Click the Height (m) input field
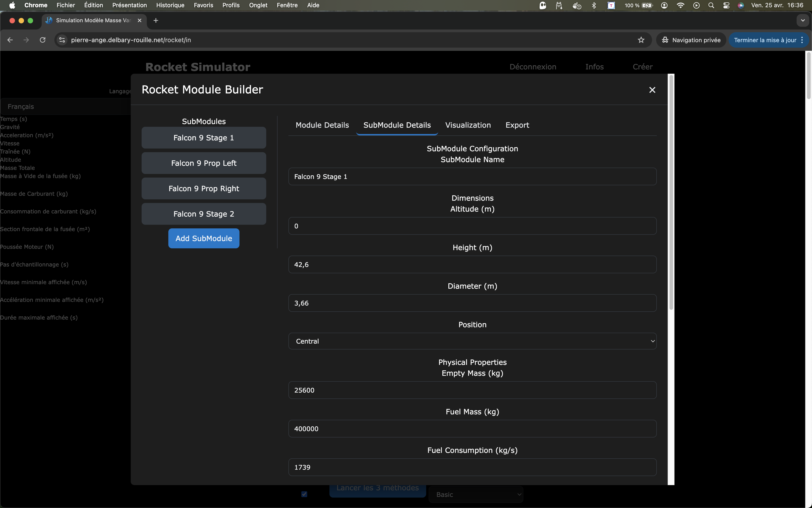This screenshot has width=812, height=508. 472,264
